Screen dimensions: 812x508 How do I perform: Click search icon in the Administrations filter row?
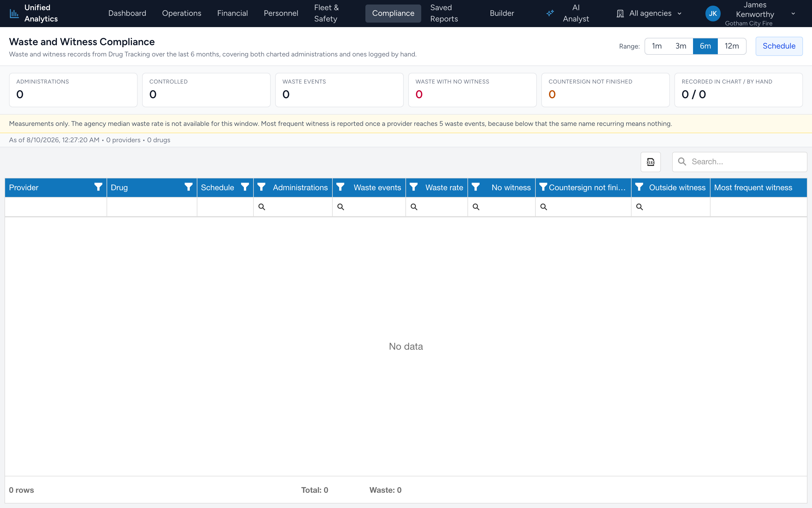[262, 207]
